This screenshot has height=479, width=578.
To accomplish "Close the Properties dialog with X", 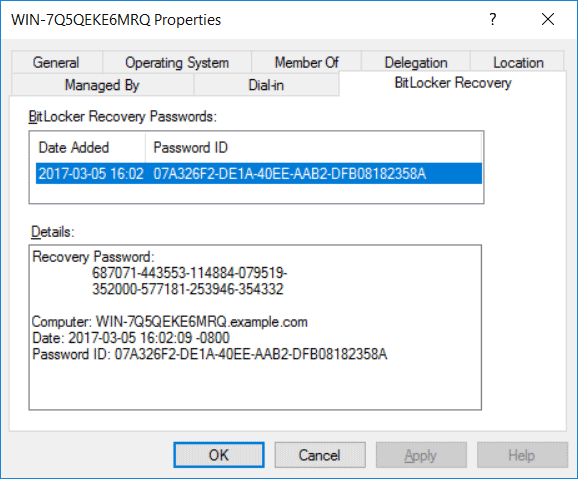I will pyautogui.click(x=548, y=19).
